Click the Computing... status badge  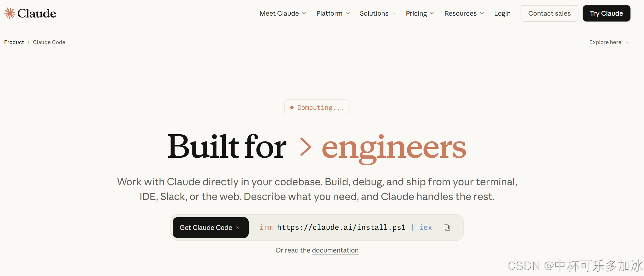pyautogui.click(x=317, y=108)
